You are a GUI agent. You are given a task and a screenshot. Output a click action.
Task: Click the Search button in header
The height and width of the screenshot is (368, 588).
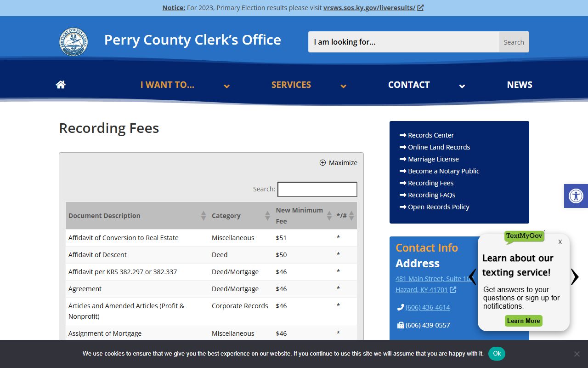(514, 42)
